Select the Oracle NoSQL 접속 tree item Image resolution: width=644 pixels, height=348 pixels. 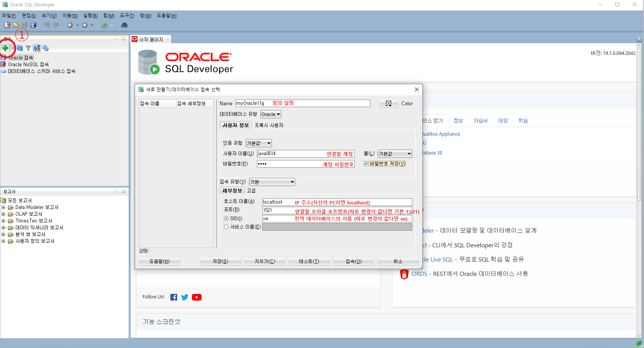pyautogui.click(x=28, y=64)
